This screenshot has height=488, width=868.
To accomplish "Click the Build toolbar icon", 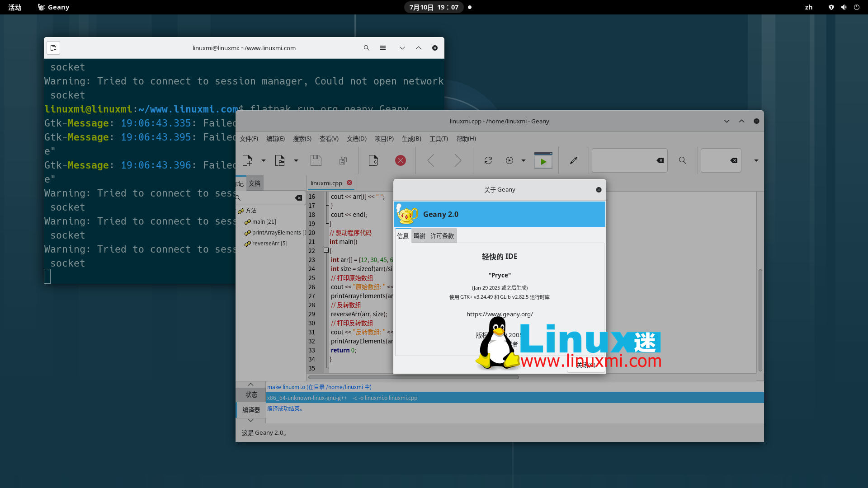I will [x=509, y=160].
